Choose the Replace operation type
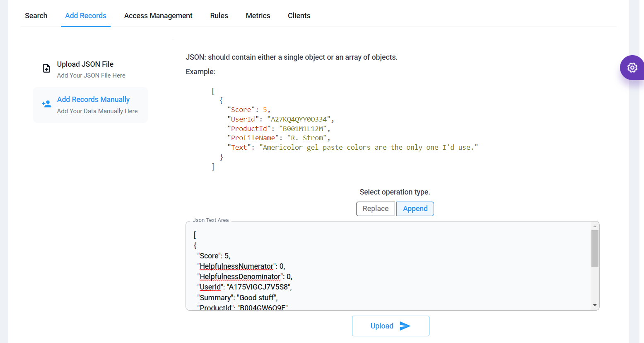644x343 pixels. click(x=376, y=209)
